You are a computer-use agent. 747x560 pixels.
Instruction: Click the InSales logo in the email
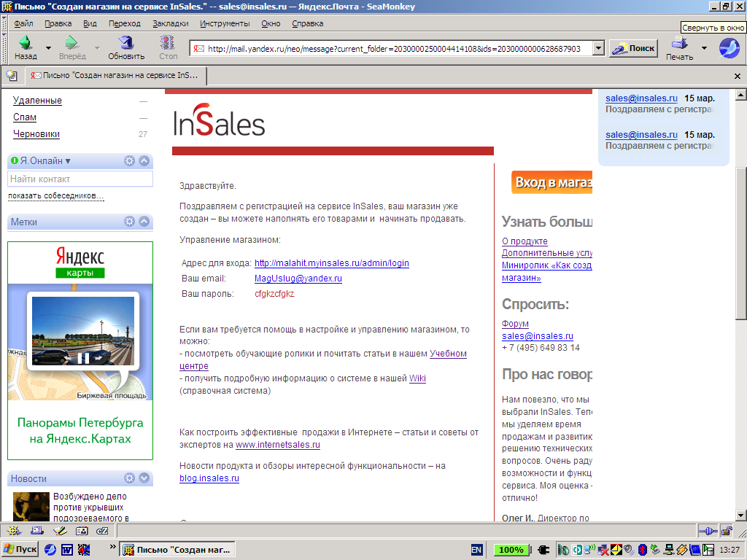point(219,120)
